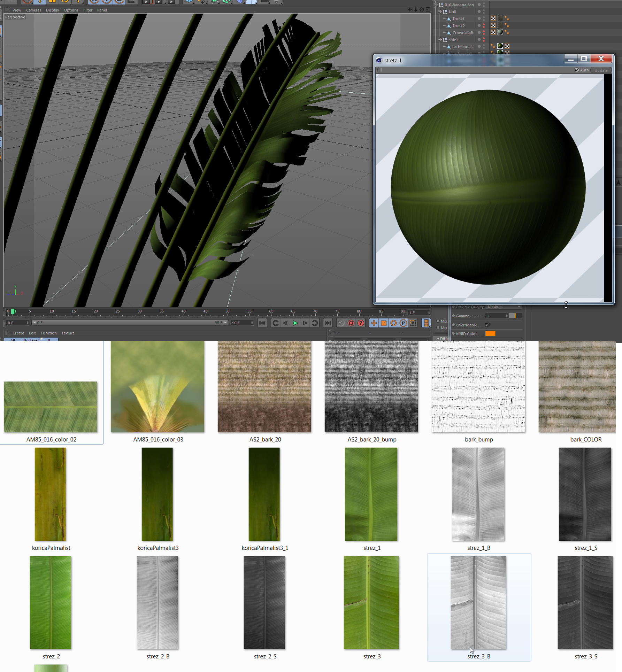The image size is (622, 672).
Task: Click viewport move camera icon
Action: point(410,10)
